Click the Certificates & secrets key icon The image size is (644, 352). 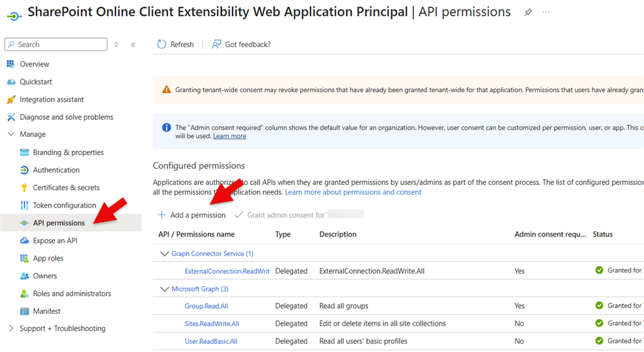pyautogui.click(x=24, y=188)
